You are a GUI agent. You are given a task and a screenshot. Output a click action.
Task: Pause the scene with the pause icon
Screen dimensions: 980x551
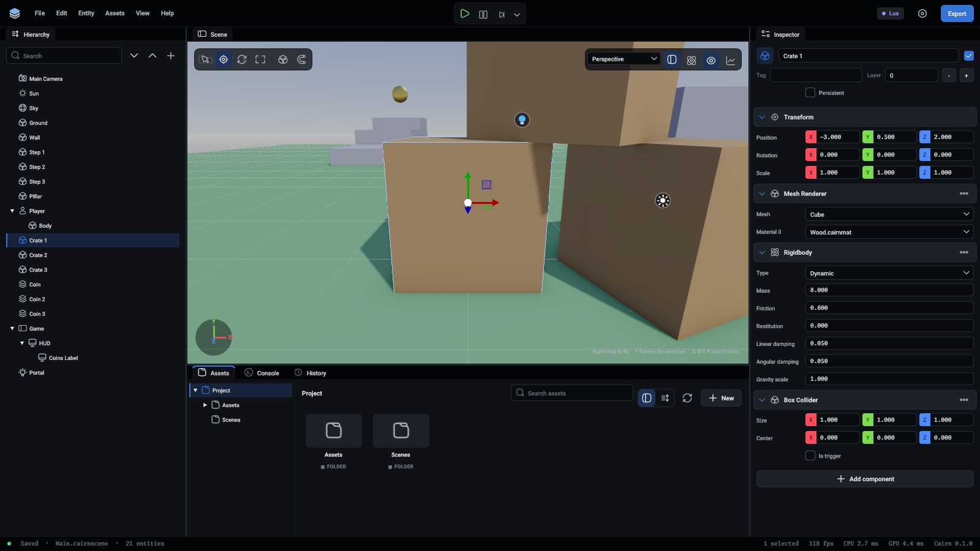(x=483, y=14)
